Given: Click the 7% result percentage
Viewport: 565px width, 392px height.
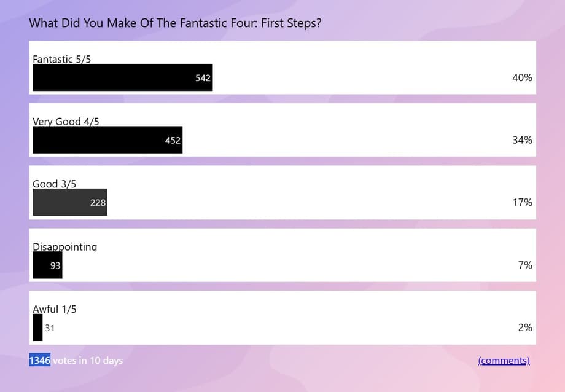Looking at the screenshot, I should (524, 265).
